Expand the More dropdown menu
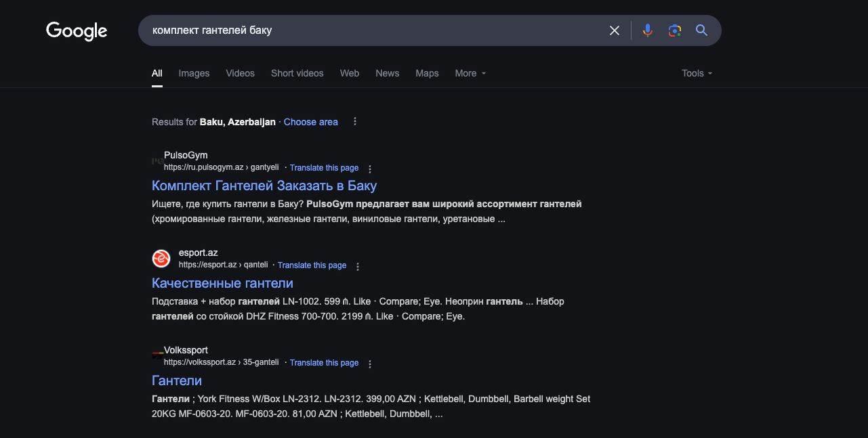The image size is (868, 438). [471, 73]
